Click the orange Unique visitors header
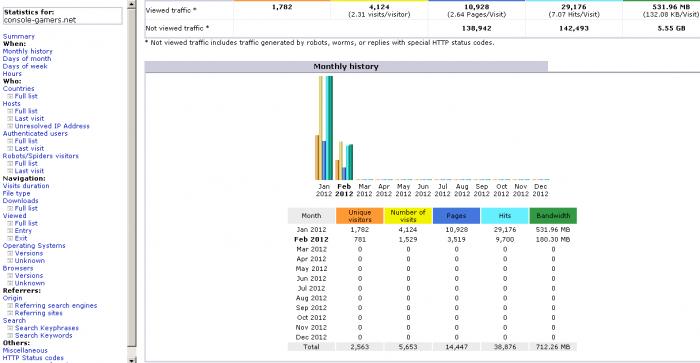The image size is (700, 363). coord(359,216)
